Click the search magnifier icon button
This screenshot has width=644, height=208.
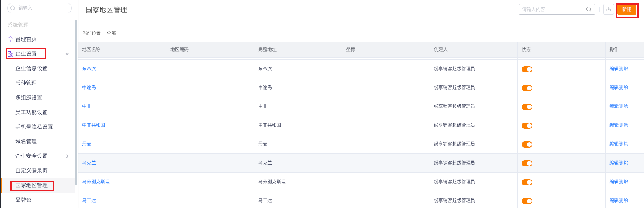[x=589, y=9]
